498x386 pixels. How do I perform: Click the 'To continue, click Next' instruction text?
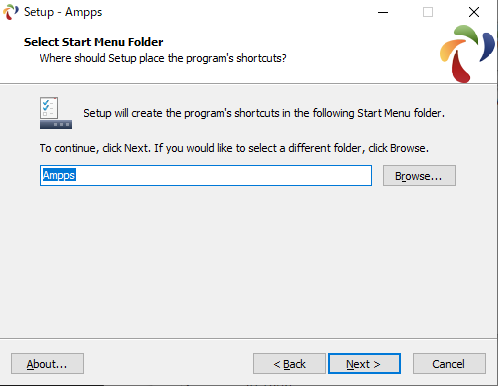click(x=234, y=148)
